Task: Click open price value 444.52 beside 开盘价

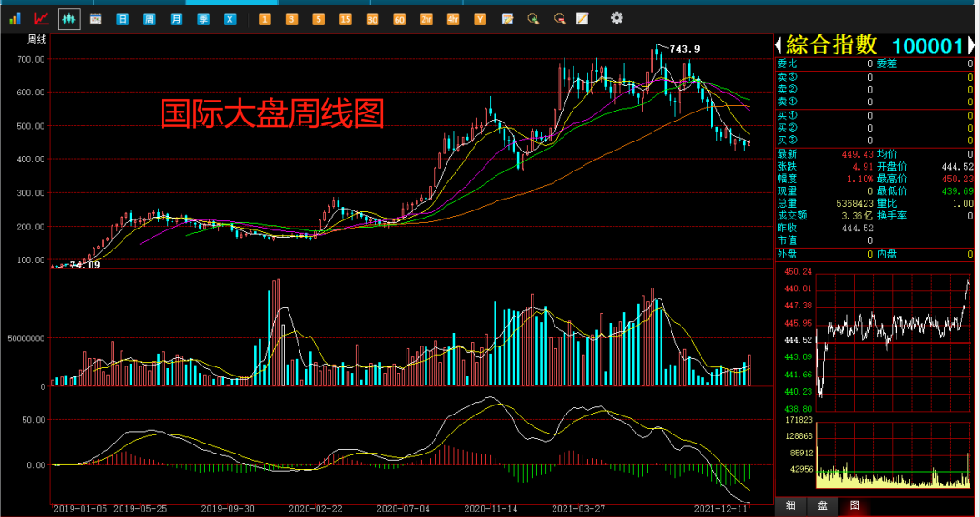Action: click(x=957, y=167)
